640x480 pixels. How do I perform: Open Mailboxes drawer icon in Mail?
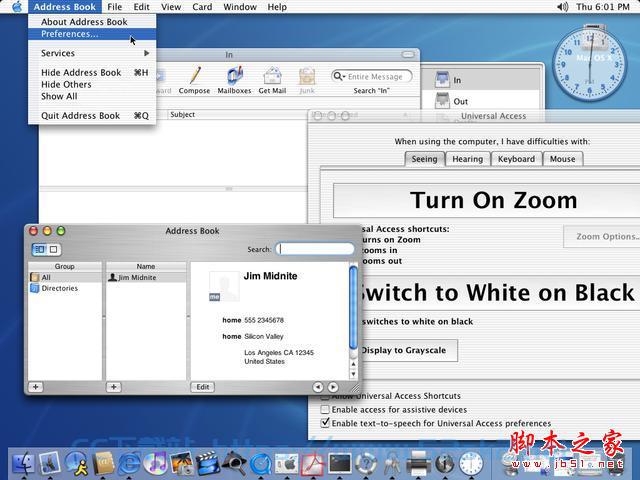(234, 80)
